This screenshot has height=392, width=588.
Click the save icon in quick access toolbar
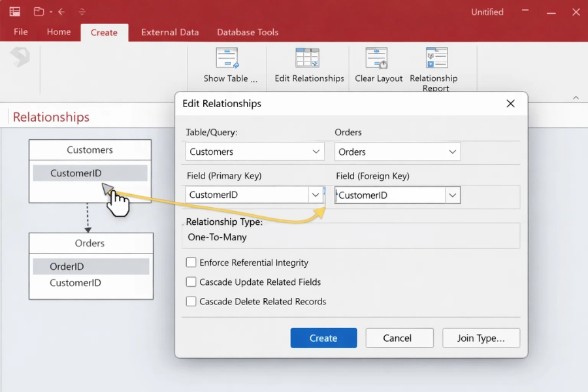[x=39, y=12]
